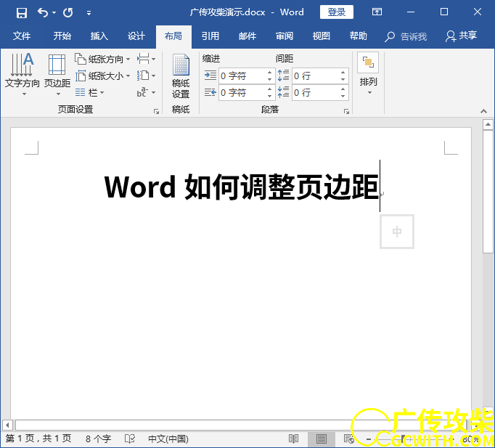The width and height of the screenshot is (495, 448).
Task: Click the Redo/Repeat icon
Action: (68, 12)
